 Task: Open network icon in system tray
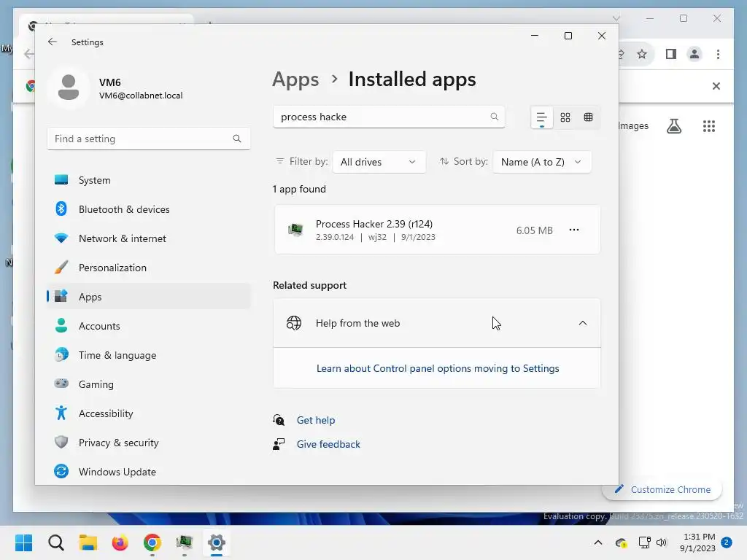[x=645, y=542]
